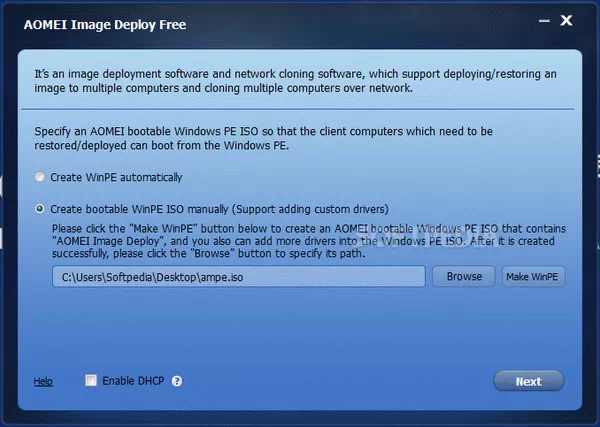
Task: Click the "Enable DHCP" label text
Action: coord(134,381)
